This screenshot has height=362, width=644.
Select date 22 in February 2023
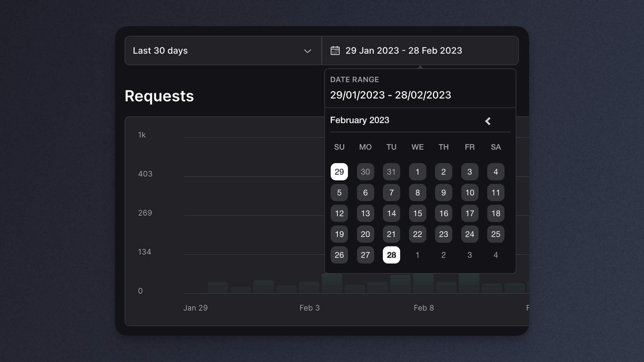[x=417, y=234]
